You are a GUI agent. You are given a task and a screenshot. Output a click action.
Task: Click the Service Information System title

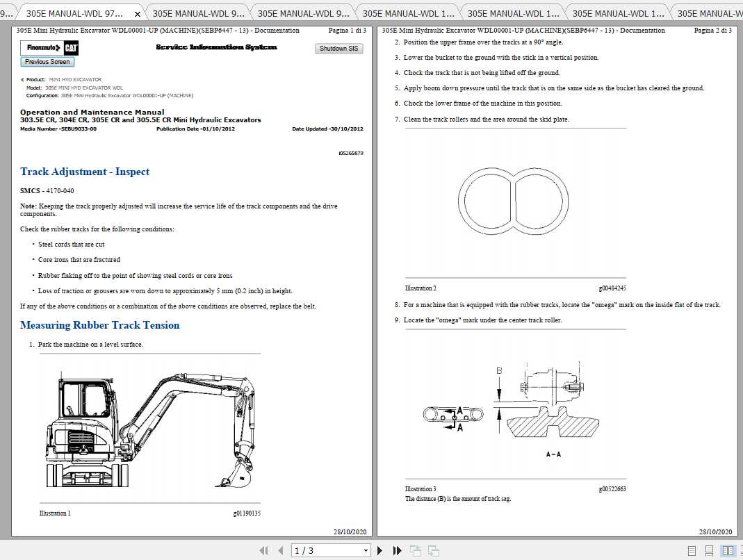coord(217,47)
